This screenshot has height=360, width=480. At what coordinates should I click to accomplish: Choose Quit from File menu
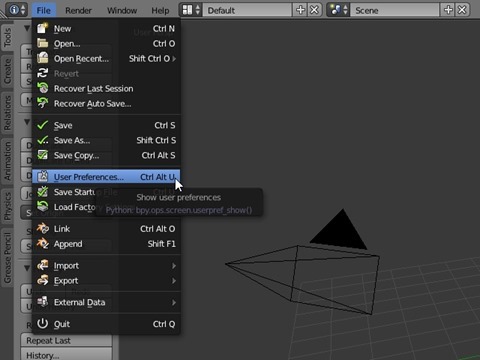pyautogui.click(x=106, y=324)
